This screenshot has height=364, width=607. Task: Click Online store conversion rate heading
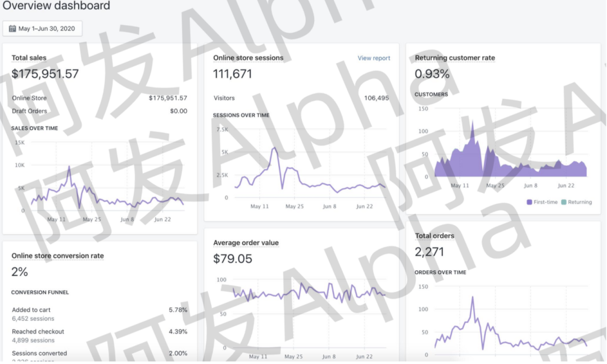[x=57, y=256]
